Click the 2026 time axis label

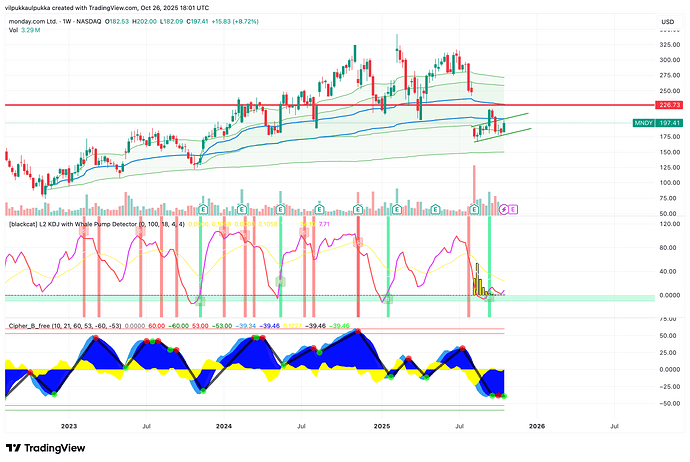pyautogui.click(x=537, y=426)
